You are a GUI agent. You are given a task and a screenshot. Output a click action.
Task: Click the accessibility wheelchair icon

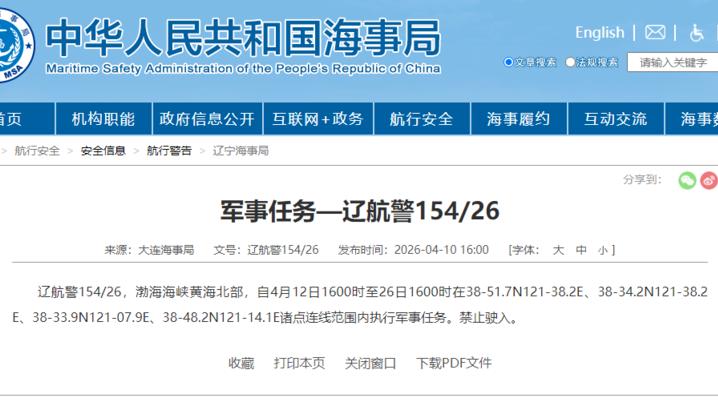(x=697, y=33)
